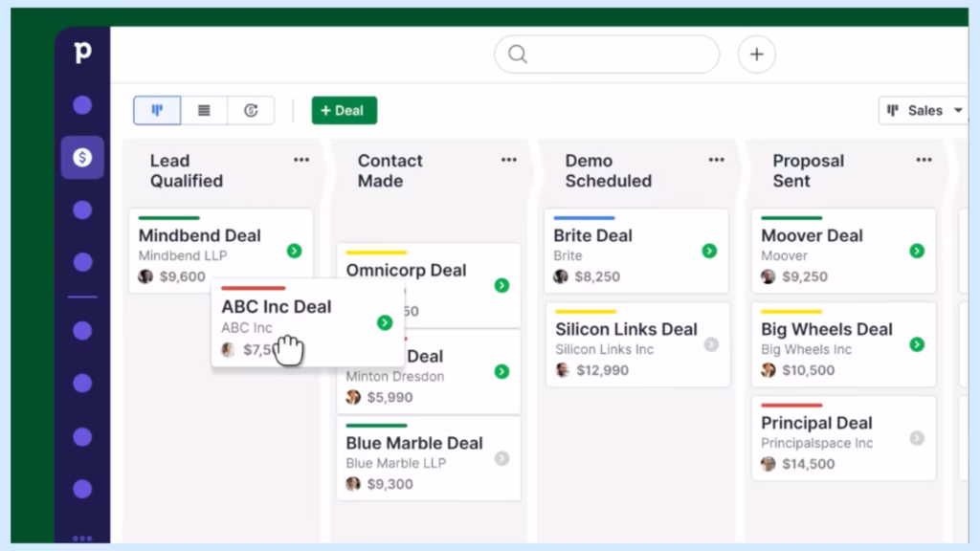This screenshot has height=551, width=980.
Task: Click the Deals dollar icon in the sidebar
Action: (x=82, y=156)
